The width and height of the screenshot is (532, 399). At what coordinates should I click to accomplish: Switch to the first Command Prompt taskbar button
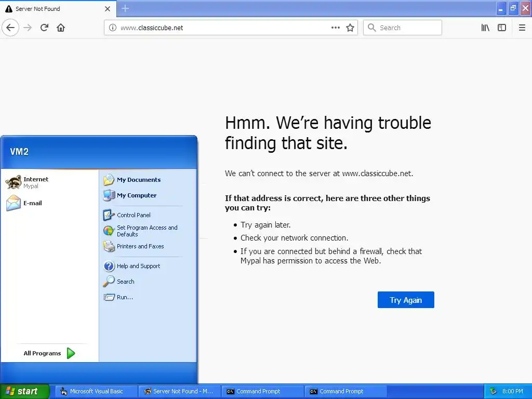[263, 391]
